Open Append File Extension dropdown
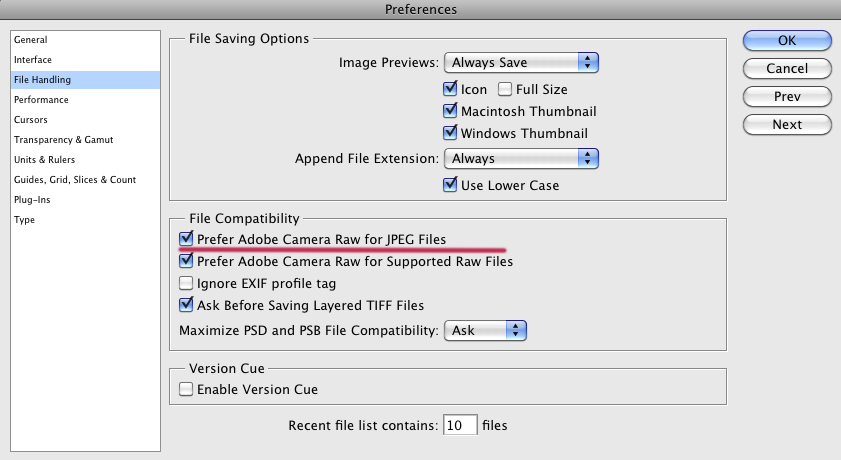The image size is (841, 460). (521, 159)
